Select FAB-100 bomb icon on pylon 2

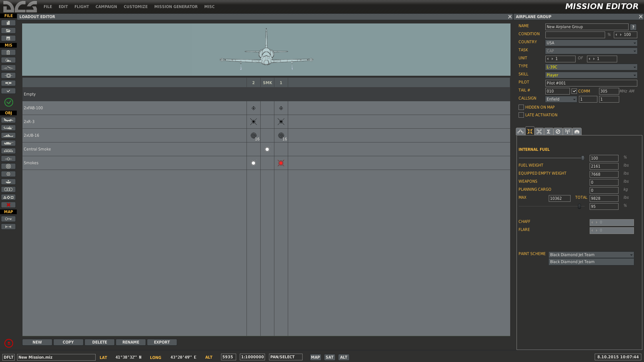[254, 108]
